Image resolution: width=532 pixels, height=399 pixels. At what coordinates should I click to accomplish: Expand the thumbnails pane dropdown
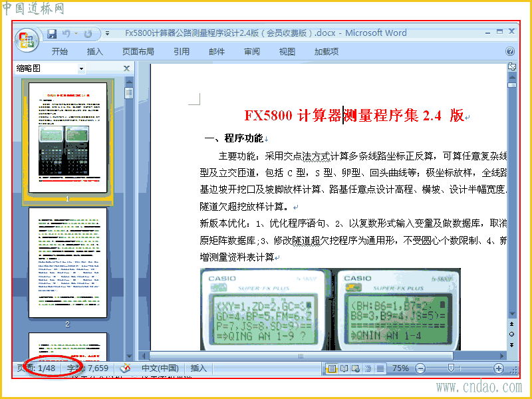(81, 69)
